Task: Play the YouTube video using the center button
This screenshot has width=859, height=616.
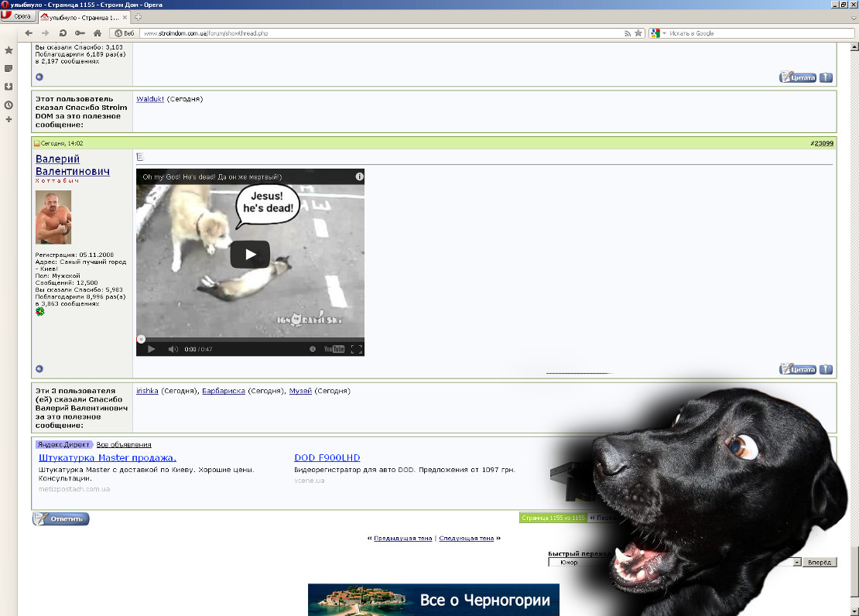Action: (250, 255)
